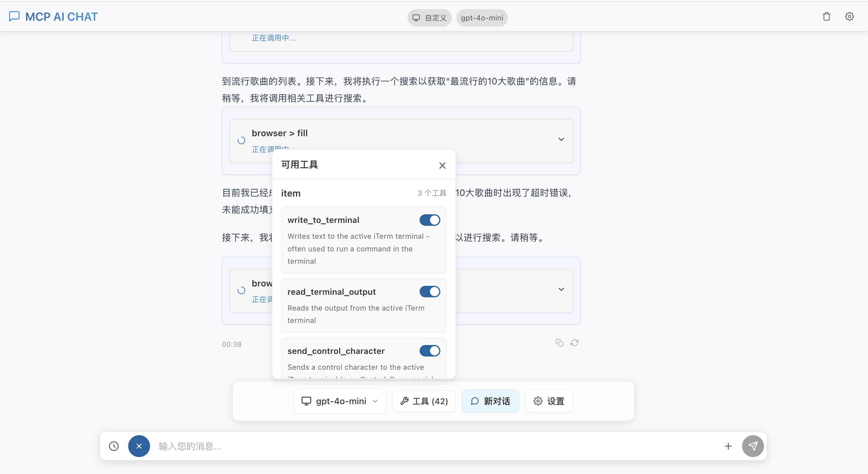The width and height of the screenshot is (868, 474).
Task: Click the paper plane send button
Action: click(x=752, y=446)
